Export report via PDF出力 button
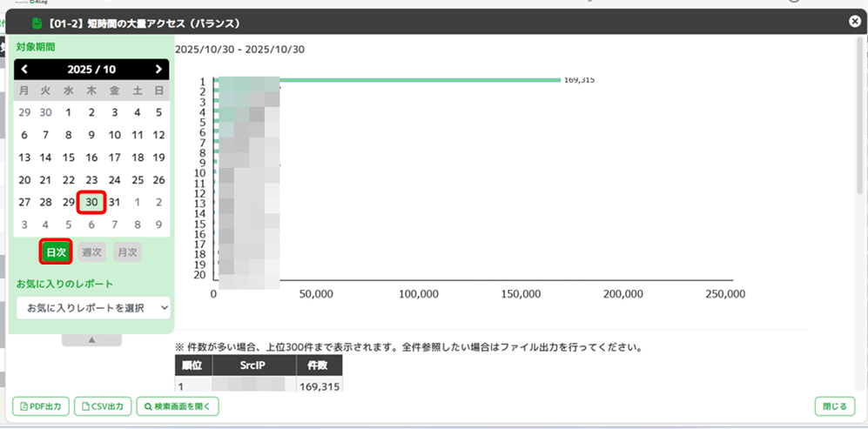The width and height of the screenshot is (868, 429). (x=41, y=406)
